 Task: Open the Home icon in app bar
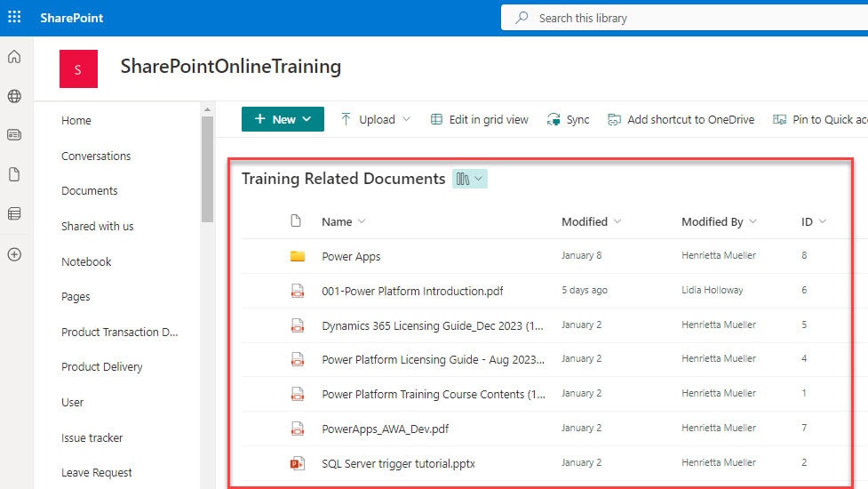tap(14, 57)
